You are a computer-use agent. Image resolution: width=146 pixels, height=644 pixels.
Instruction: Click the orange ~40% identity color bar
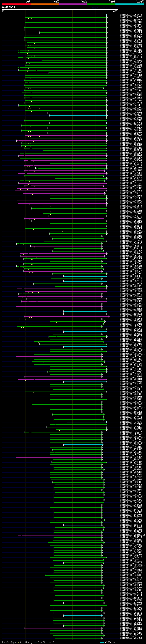[x=45, y=4]
